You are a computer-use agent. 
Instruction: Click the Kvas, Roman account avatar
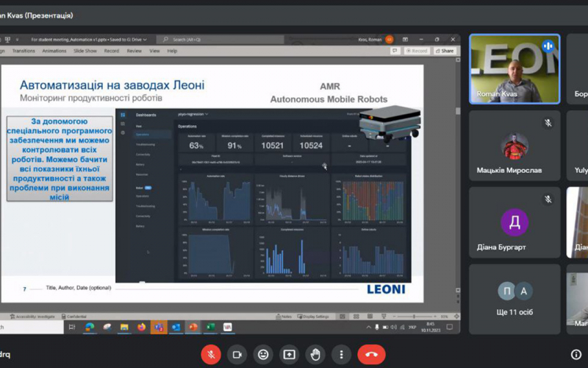click(390, 40)
